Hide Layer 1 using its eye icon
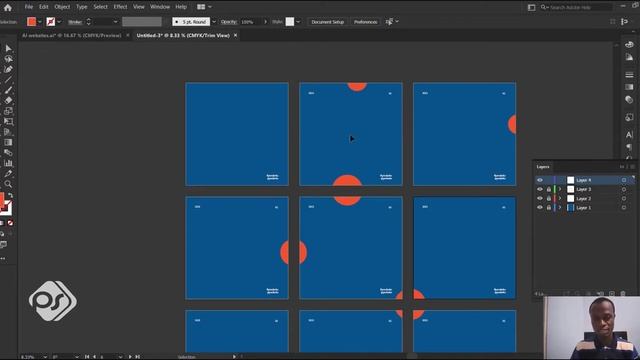640x360 pixels. click(x=540, y=208)
